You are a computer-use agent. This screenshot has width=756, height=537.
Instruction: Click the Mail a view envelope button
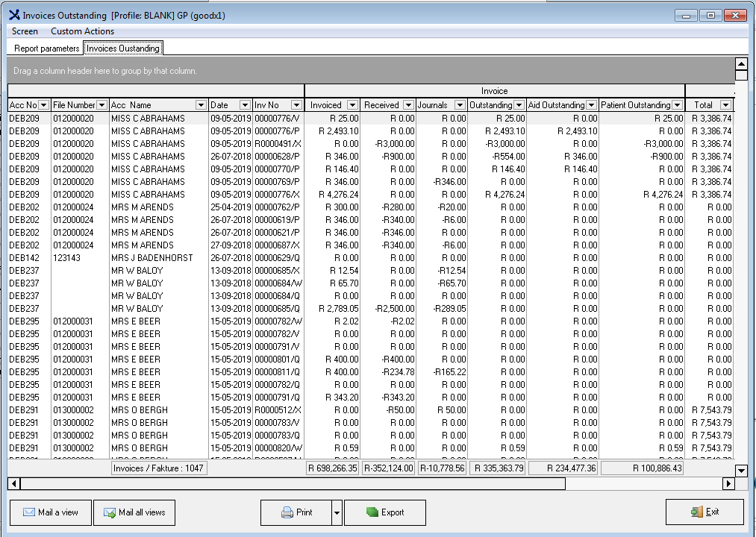(50, 512)
